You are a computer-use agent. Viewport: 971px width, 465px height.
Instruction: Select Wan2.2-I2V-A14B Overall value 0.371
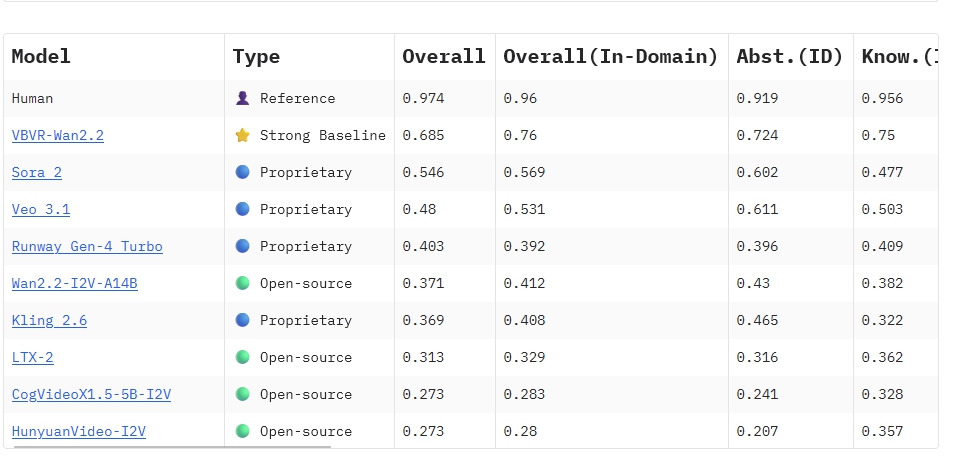coord(423,284)
